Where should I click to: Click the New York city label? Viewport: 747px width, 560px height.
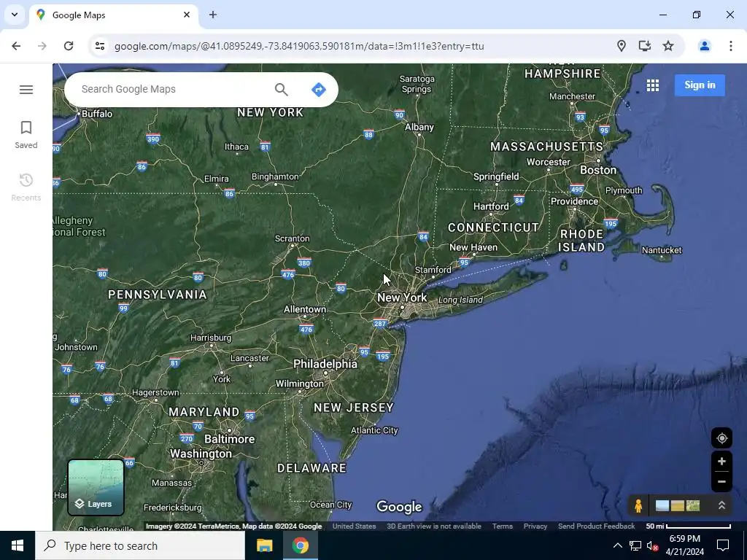[x=402, y=297]
